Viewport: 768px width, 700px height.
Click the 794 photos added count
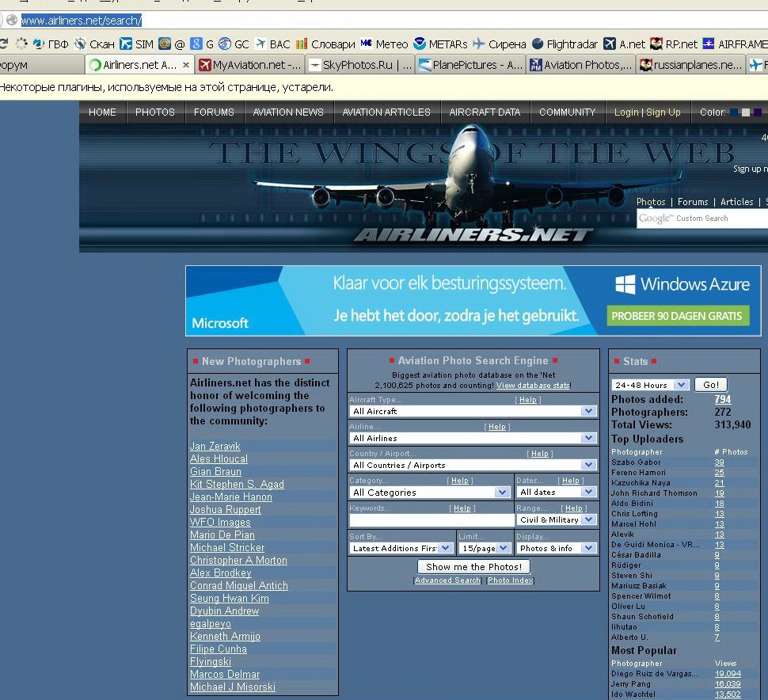click(x=722, y=399)
